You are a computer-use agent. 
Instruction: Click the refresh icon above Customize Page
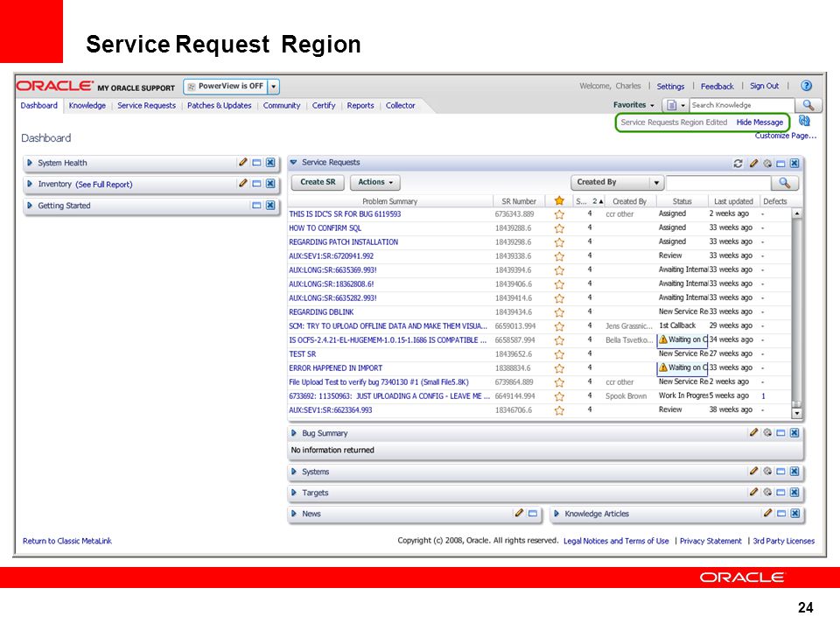coord(804,121)
